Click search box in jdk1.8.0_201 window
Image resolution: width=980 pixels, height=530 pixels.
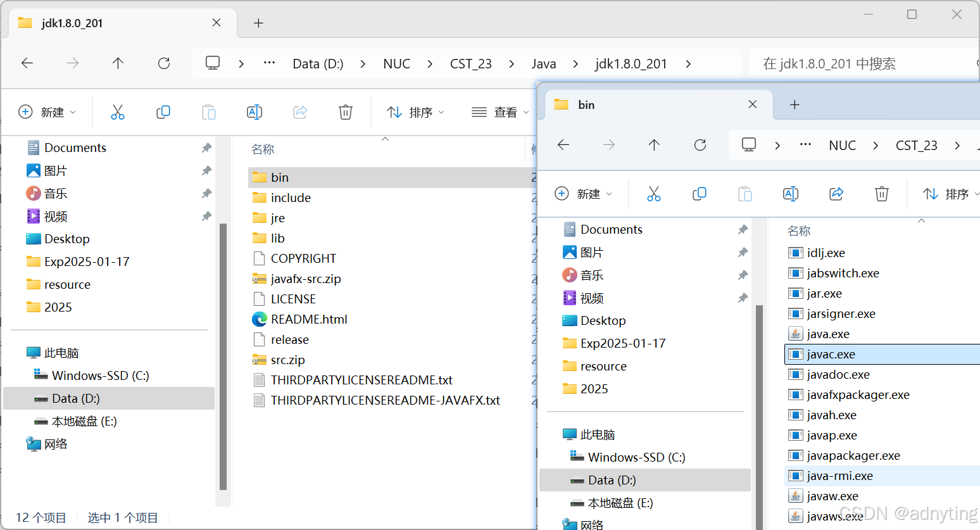click(x=864, y=63)
